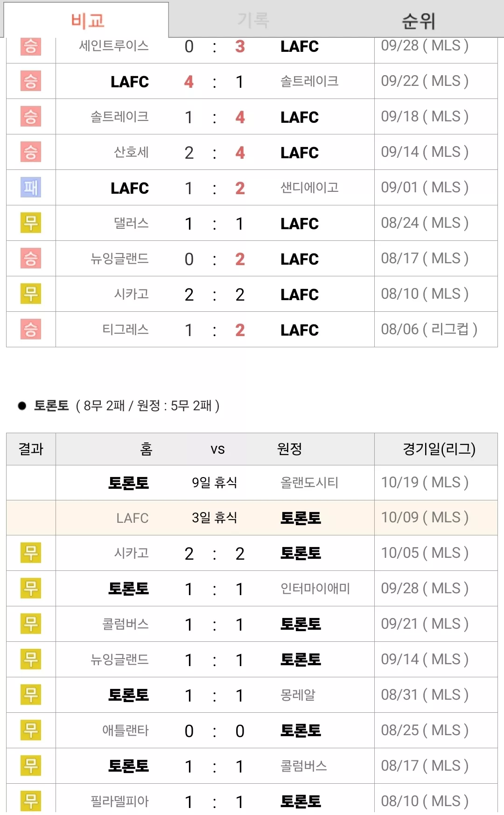Click the 무 badge for 애틀랜타 vs 토론토
This screenshot has width=504, height=815.
click(x=31, y=730)
